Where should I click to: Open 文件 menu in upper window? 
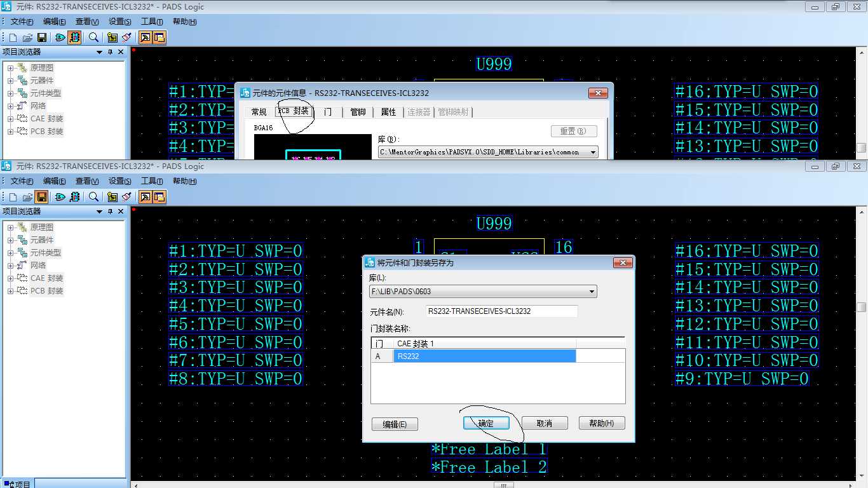22,22
